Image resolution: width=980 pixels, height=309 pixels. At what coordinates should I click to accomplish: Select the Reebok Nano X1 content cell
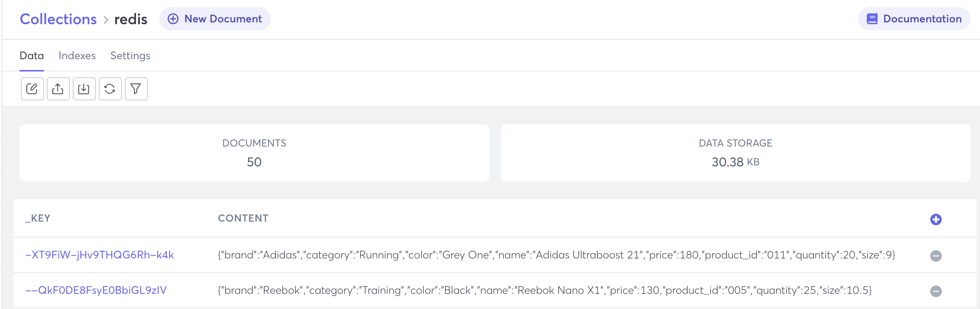click(x=495, y=290)
